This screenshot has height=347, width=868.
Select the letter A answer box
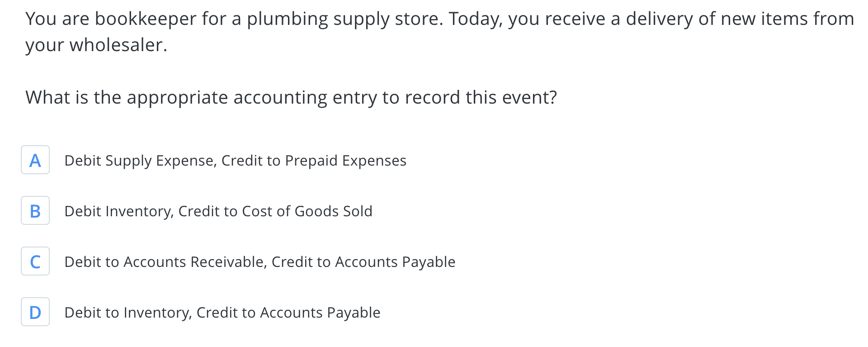[x=35, y=160]
